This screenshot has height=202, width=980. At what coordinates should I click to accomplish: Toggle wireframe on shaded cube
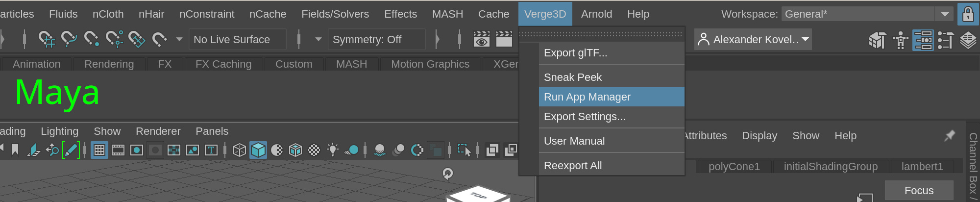click(x=295, y=150)
